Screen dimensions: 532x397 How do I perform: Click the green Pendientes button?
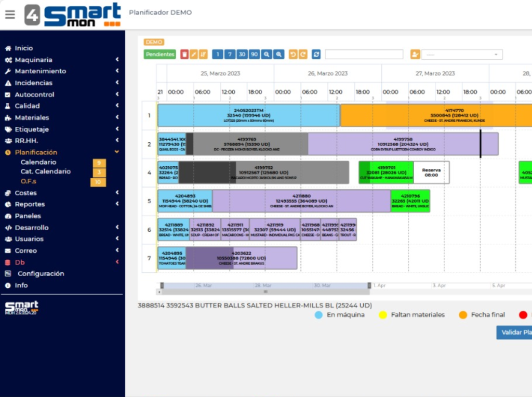(159, 55)
